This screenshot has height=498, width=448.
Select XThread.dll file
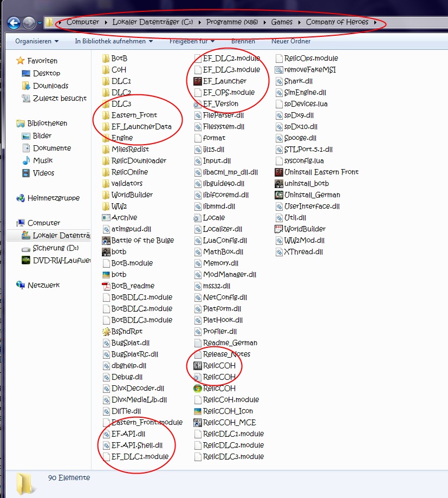(x=299, y=252)
